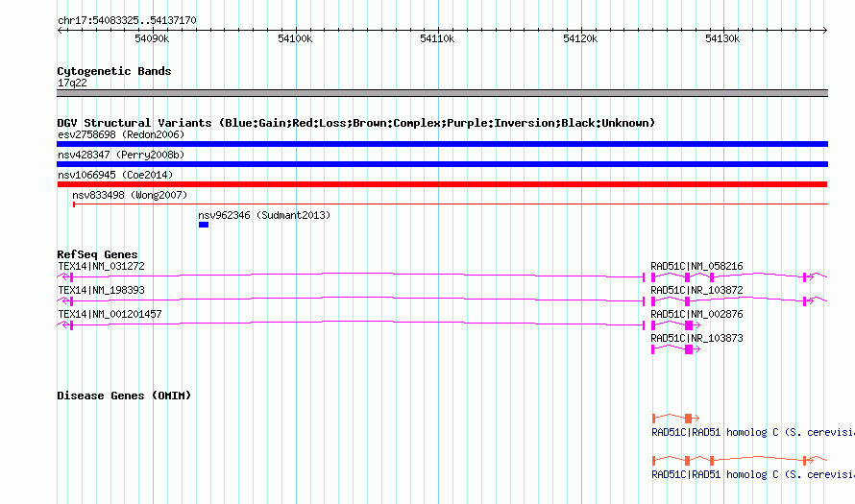
Task: Click the gray 17q22 cytogenetic band bar
Action: coord(442,93)
